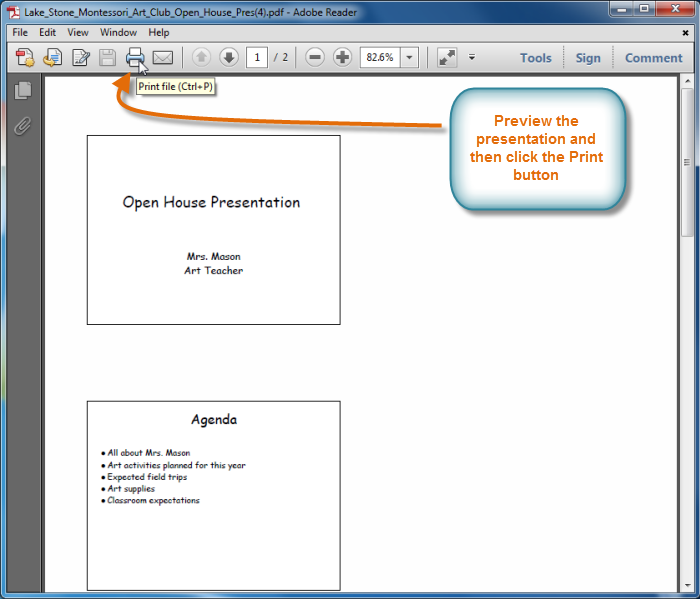Go to previous page with up arrow
The image size is (700, 599).
coord(201,57)
